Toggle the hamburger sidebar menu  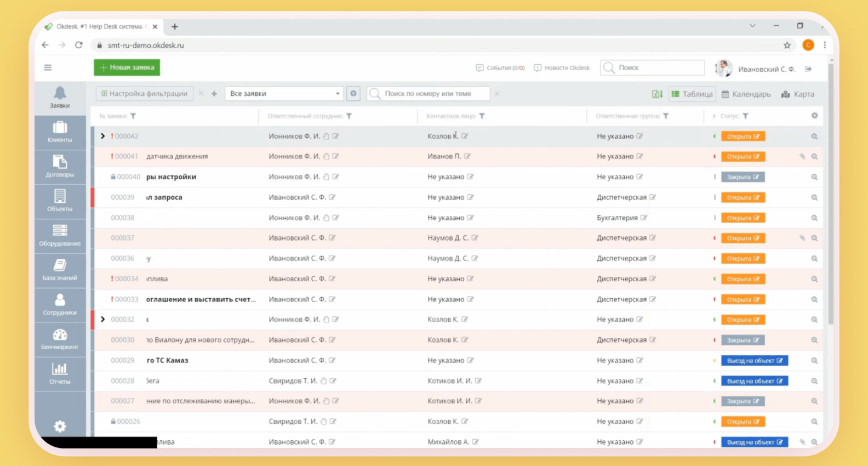(48, 67)
